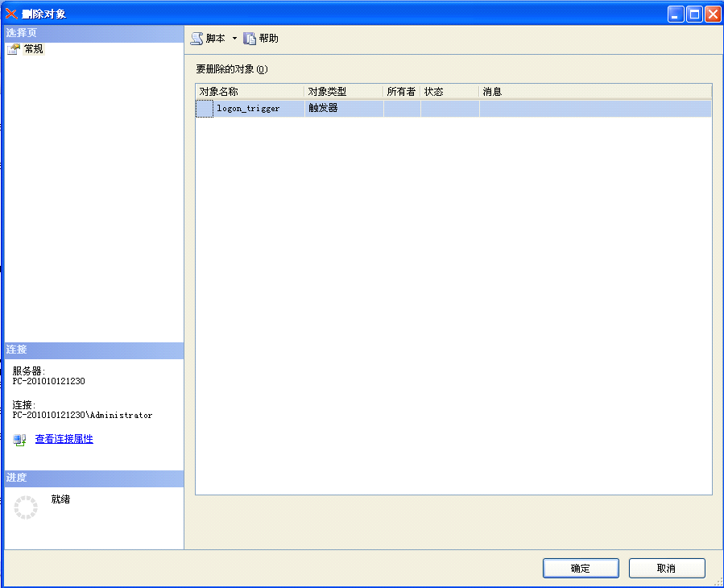Click the 状态 column header
Viewport: 724px width, 588px height.
coord(449,92)
